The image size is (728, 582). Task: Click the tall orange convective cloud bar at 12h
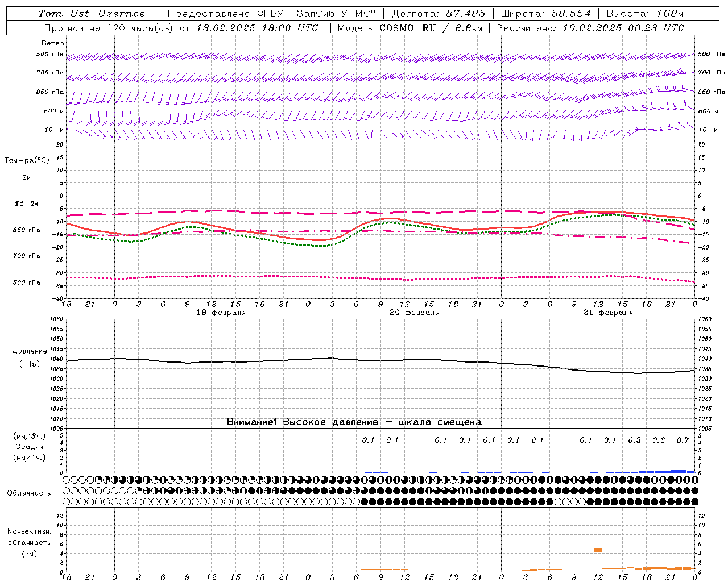point(598,550)
